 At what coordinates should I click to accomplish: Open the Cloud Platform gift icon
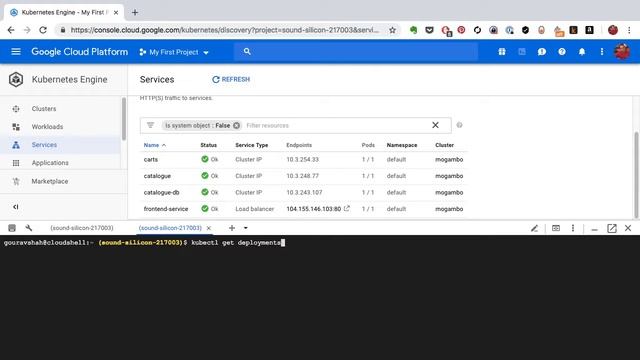click(502, 52)
